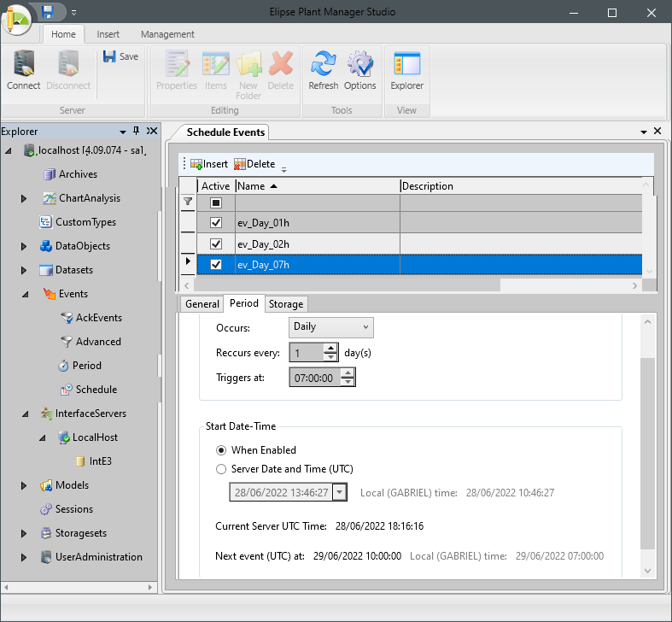The image size is (672, 622).
Task: Select the ev_Day_02h name cell
Action: click(x=317, y=244)
